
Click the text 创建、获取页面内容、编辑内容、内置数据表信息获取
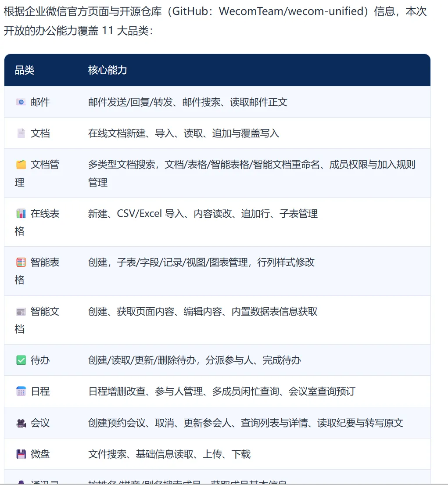[x=203, y=312]
